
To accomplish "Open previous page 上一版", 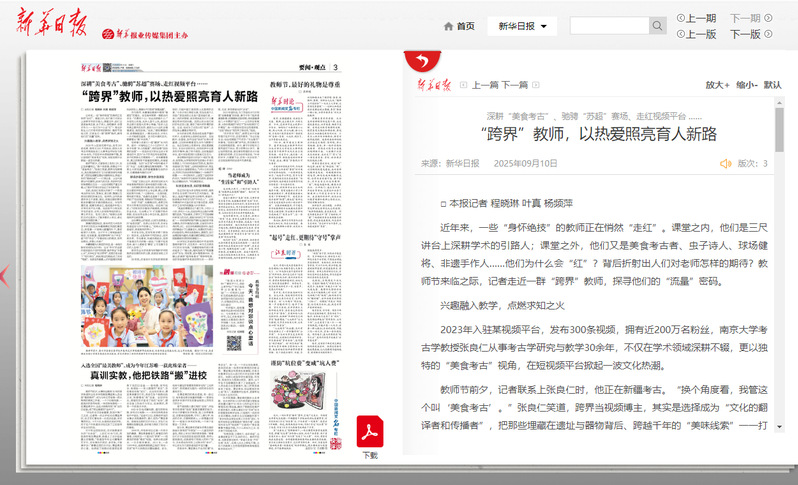I will (697, 34).
